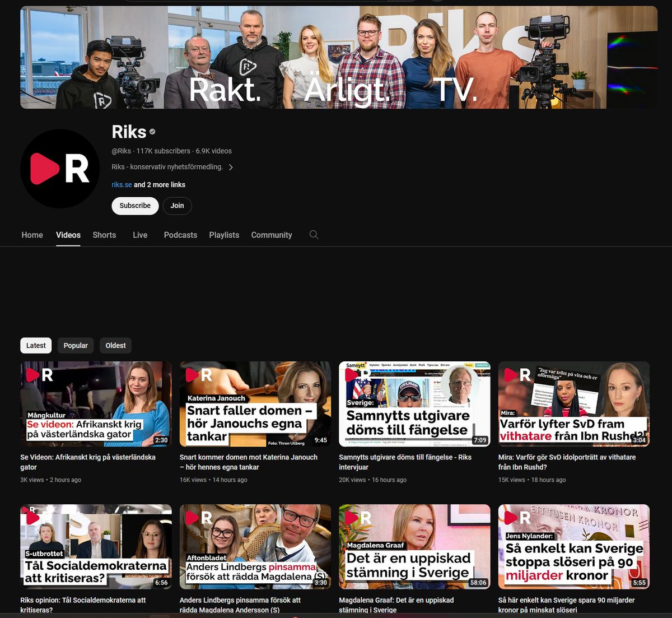Click the 7:09 duration badge

pyautogui.click(x=480, y=440)
